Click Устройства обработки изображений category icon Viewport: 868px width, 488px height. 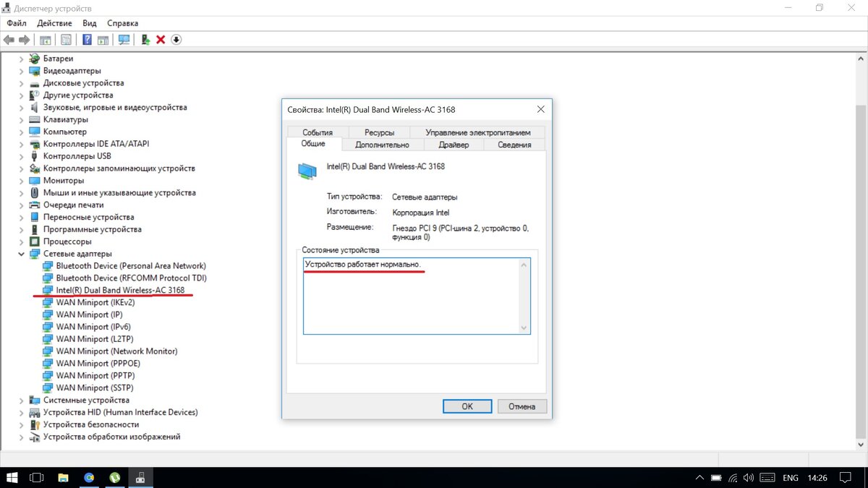pos(34,437)
